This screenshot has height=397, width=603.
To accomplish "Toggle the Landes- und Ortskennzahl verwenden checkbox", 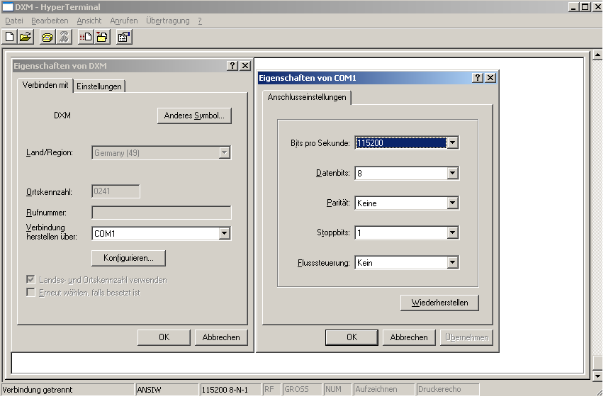I will click(x=30, y=279).
